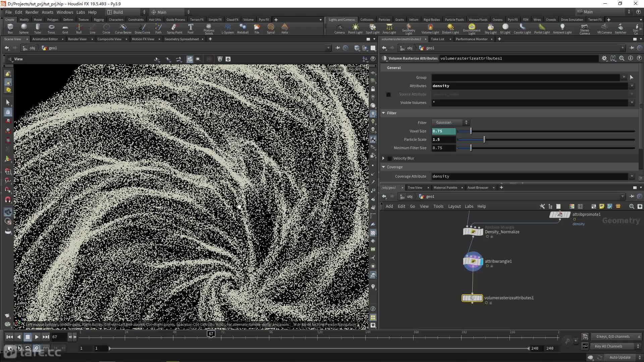Toggle the Source Attribute checkbox
The width and height of the screenshot is (644, 362).
click(x=388, y=95)
